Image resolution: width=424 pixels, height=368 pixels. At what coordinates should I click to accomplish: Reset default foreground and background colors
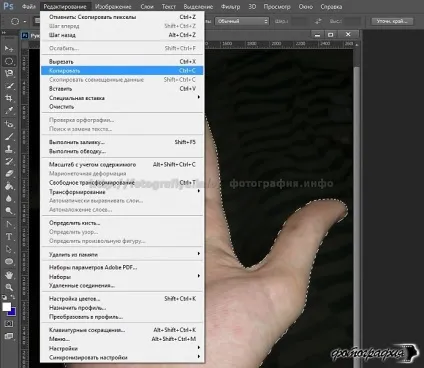point(4,297)
